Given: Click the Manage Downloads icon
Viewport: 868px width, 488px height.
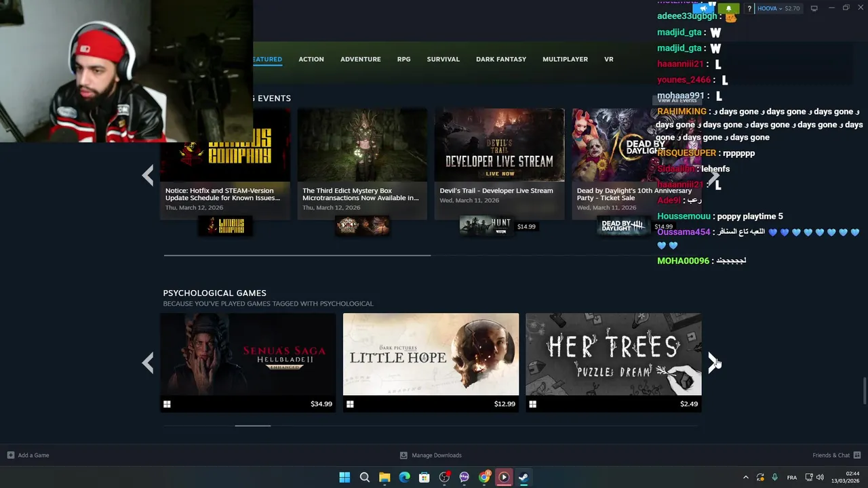Looking at the screenshot, I should pos(403,455).
